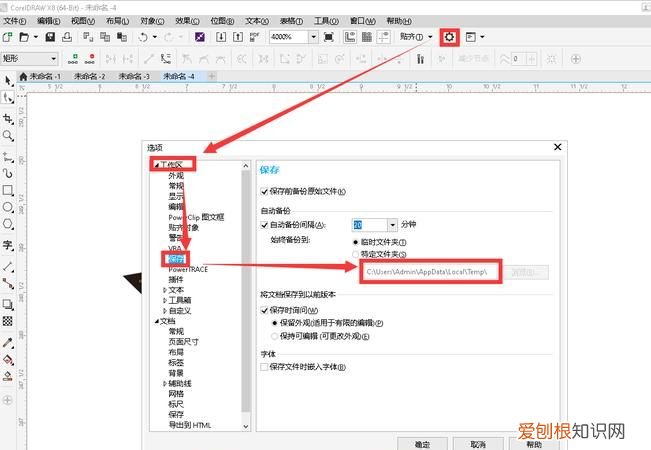651x450 pixels.
Task: Toggle the Show guidelines icon
Action: (383, 37)
